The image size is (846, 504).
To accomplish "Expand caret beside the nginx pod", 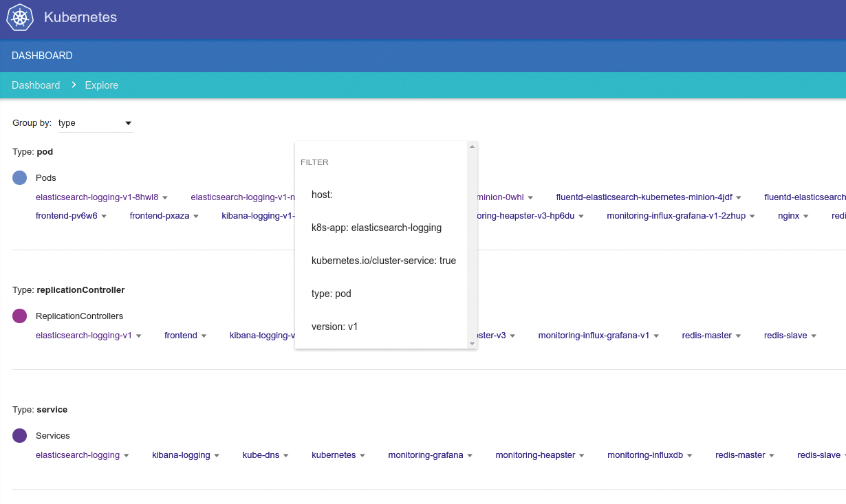I will (805, 217).
